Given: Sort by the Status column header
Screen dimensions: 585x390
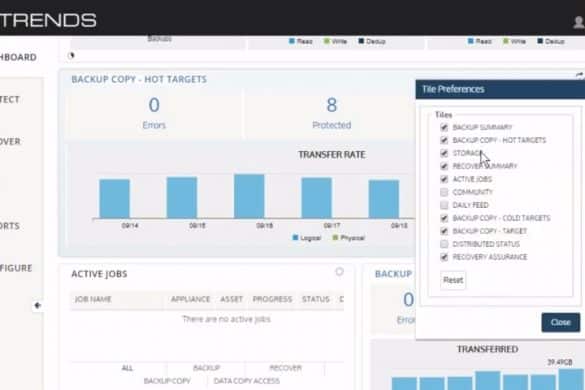Looking at the screenshot, I should (x=316, y=299).
